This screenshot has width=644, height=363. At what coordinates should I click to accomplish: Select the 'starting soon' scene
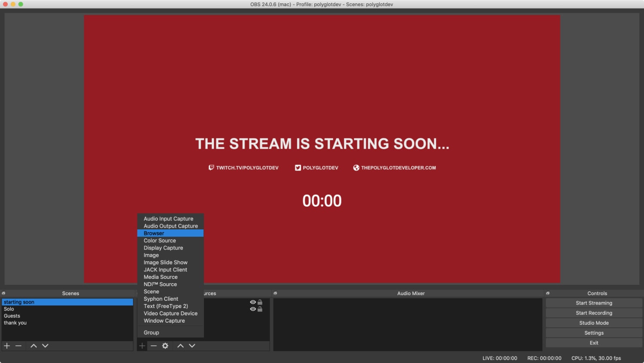coord(67,302)
